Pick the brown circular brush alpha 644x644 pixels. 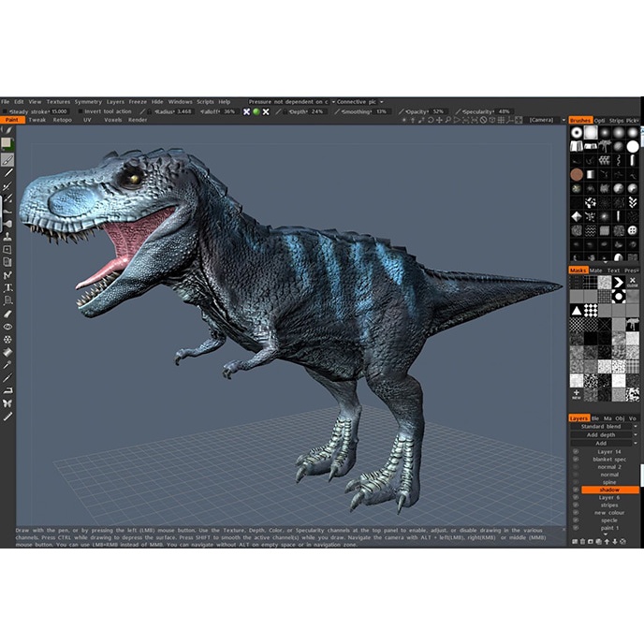(577, 174)
